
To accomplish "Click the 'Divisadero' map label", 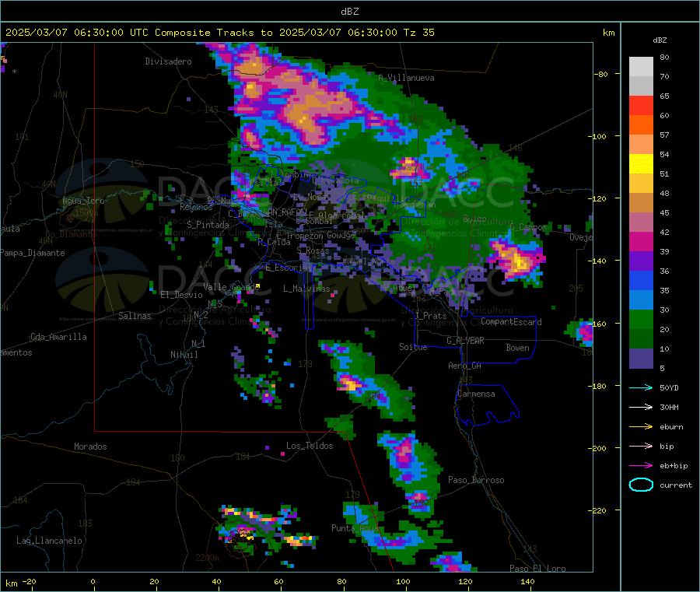I will [x=168, y=61].
